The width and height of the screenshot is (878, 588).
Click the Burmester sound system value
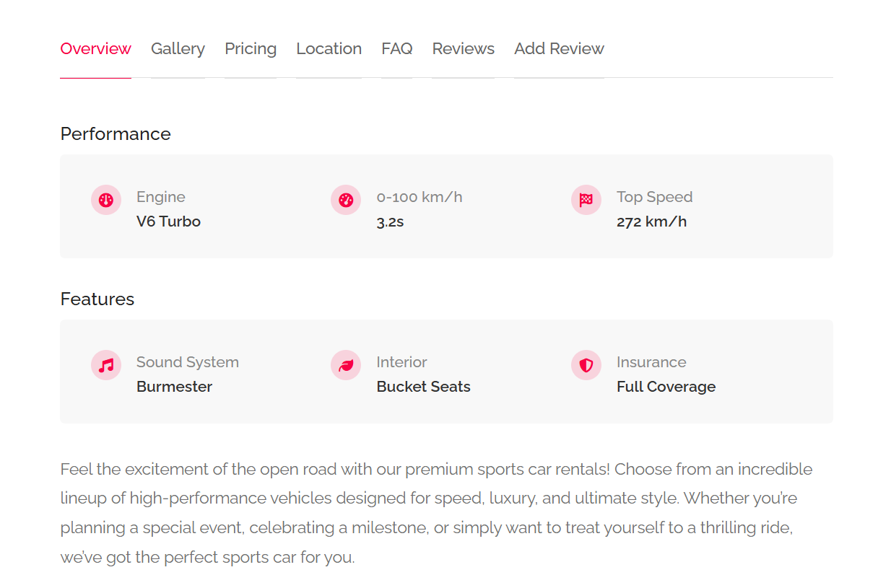[174, 387]
